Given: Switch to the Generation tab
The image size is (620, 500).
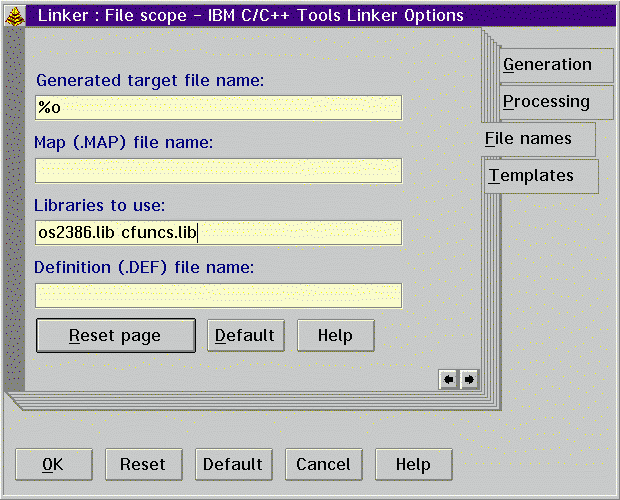Looking at the screenshot, I should 556,65.
